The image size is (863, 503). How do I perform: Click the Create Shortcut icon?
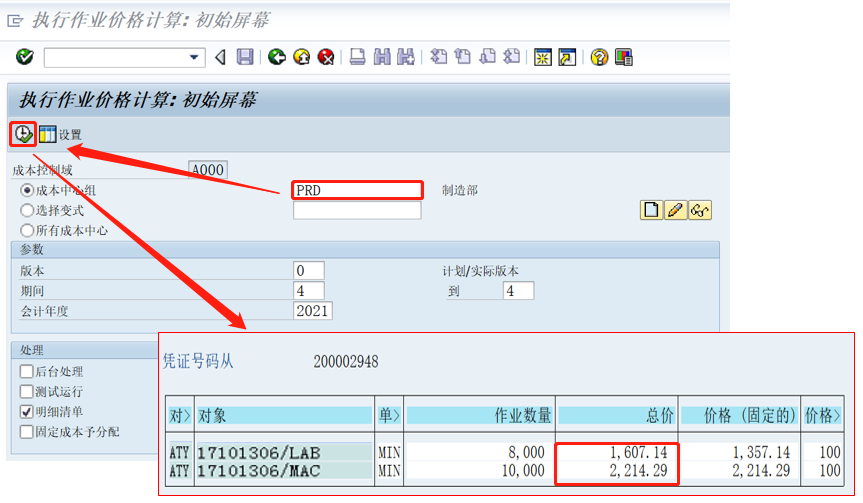[567, 57]
